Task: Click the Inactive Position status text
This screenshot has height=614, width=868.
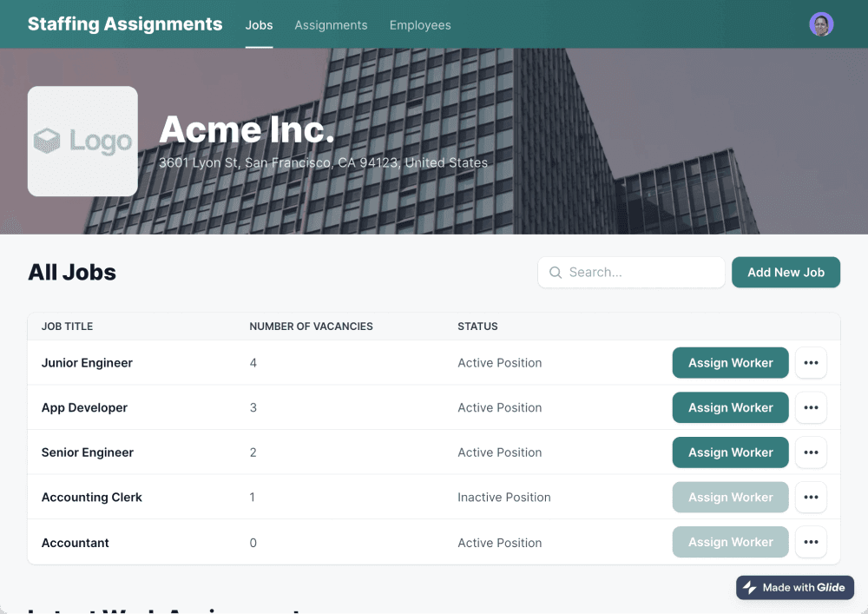Action: click(x=503, y=498)
